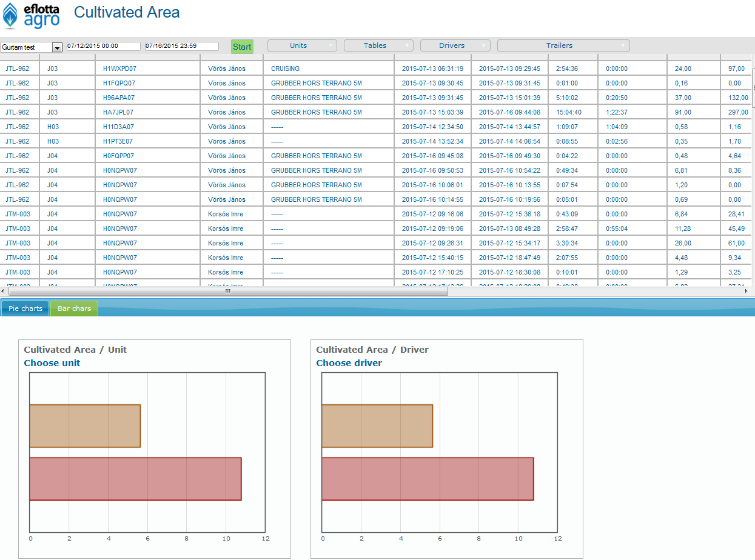The image size is (755, 560).
Task: Expand the Trailers dropdown
Action: point(563,45)
